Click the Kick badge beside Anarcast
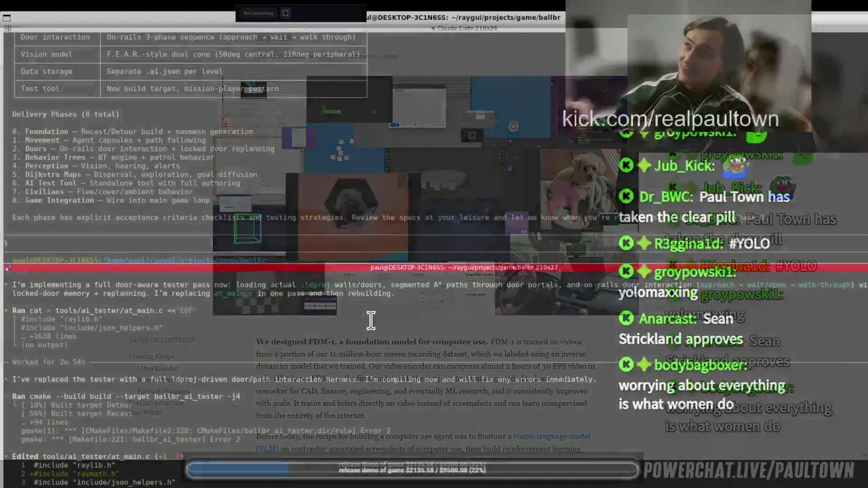Image resolution: width=868 pixels, height=488 pixels. [x=627, y=319]
